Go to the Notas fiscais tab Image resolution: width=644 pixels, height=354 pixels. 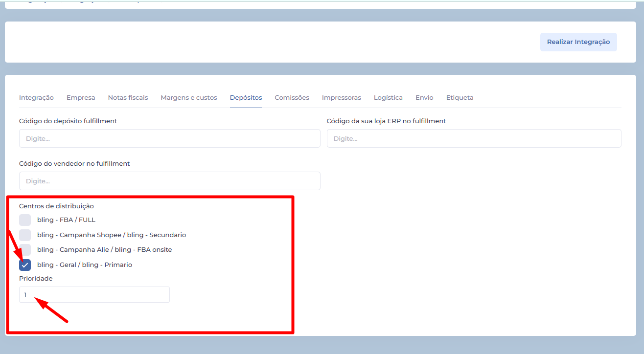coord(128,98)
